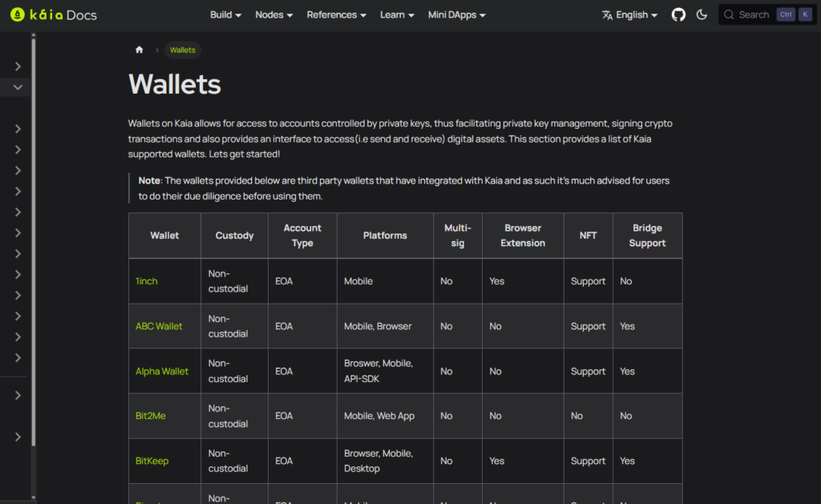Click the 'Custody' column header
The width and height of the screenshot is (821, 504).
(x=234, y=236)
